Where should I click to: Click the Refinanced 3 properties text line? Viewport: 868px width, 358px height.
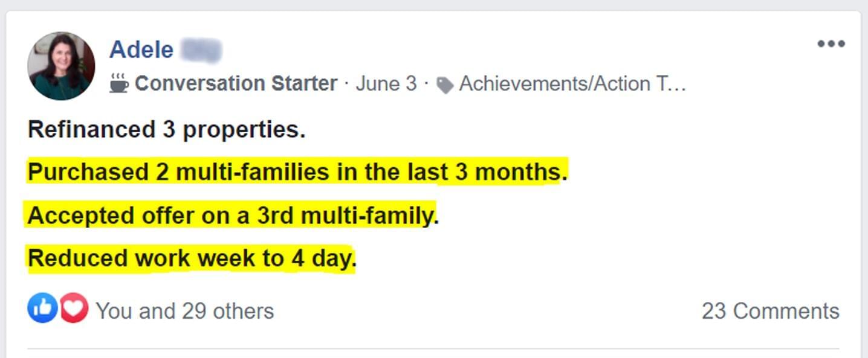(x=166, y=129)
